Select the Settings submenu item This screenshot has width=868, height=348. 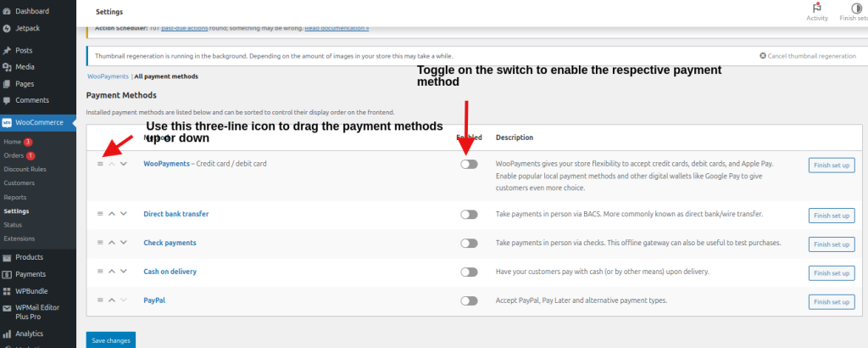(16, 211)
